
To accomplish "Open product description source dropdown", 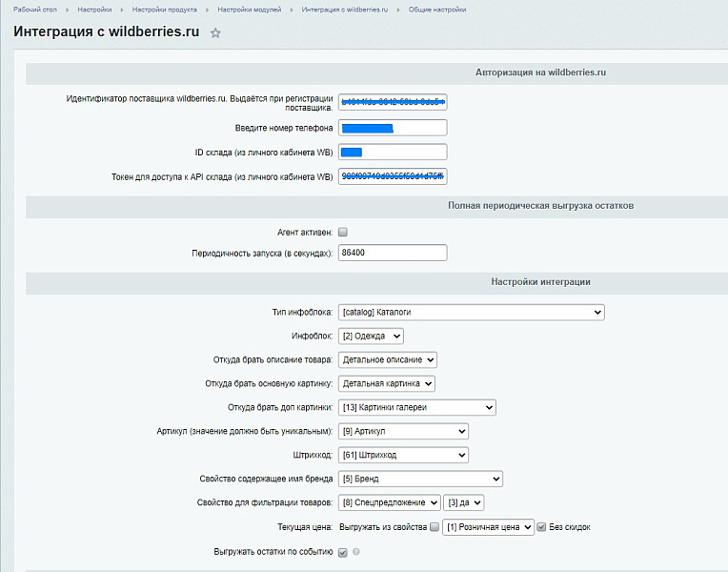I will [x=387, y=359].
